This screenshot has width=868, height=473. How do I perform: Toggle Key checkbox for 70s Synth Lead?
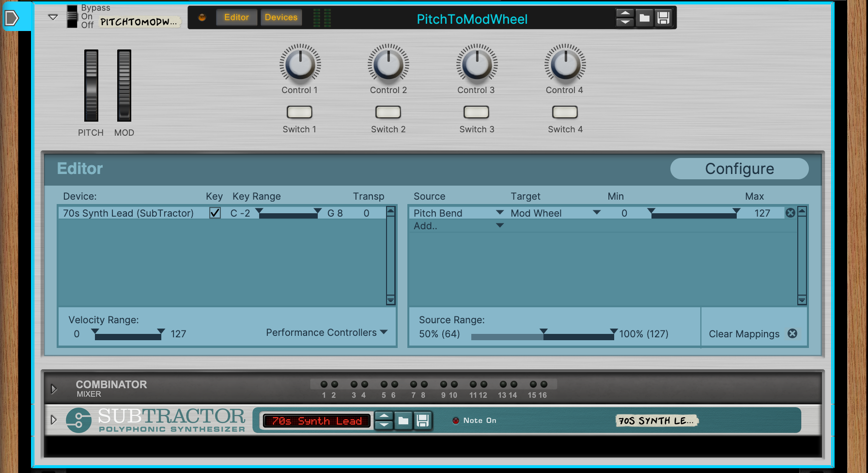click(215, 213)
